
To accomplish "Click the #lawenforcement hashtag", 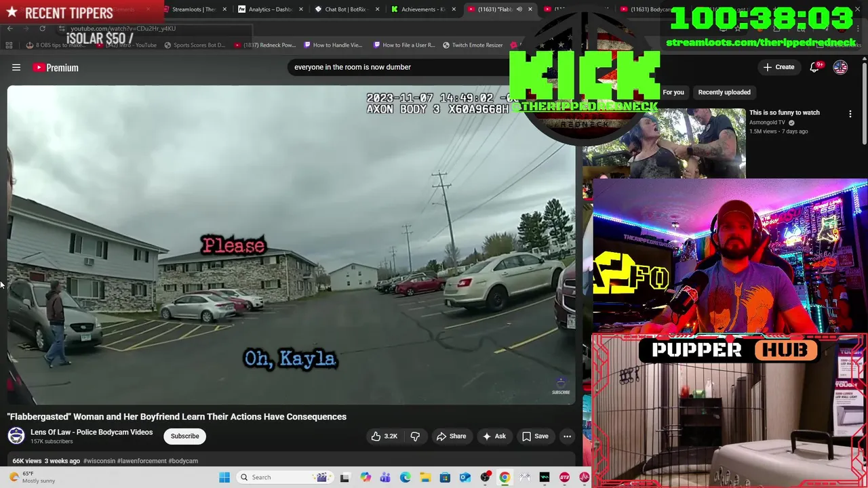I will (x=142, y=461).
